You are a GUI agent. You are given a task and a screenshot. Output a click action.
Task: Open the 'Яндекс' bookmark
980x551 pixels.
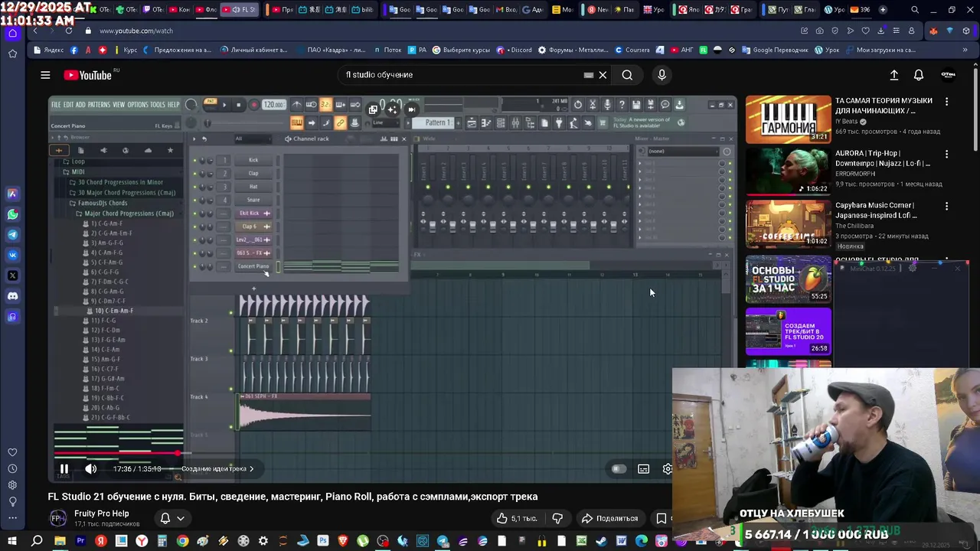coord(49,50)
